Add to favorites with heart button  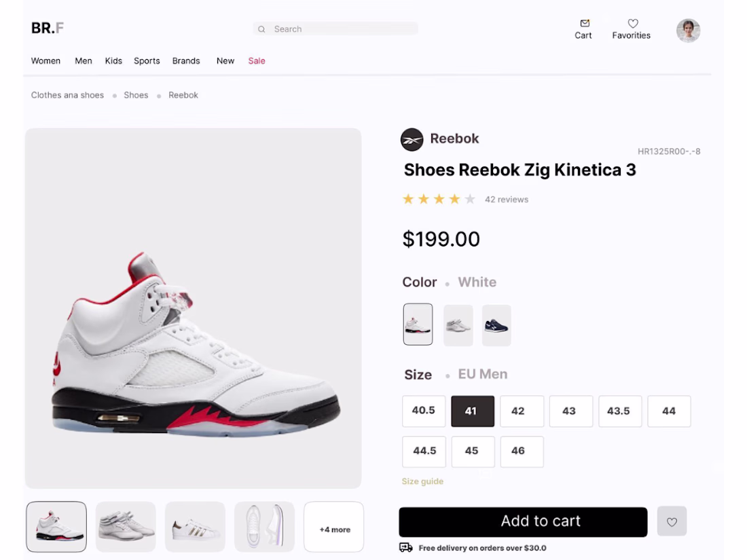tap(672, 521)
